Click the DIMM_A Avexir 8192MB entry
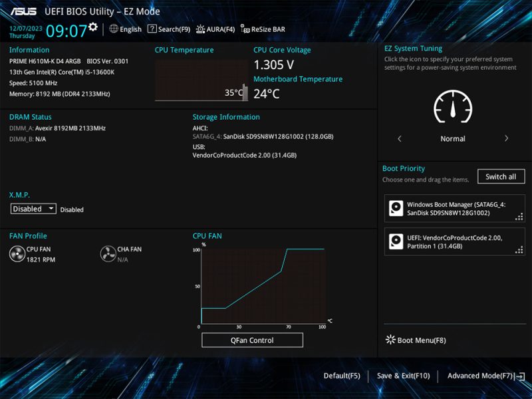Image resolution: width=532 pixels, height=399 pixels. (x=57, y=128)
